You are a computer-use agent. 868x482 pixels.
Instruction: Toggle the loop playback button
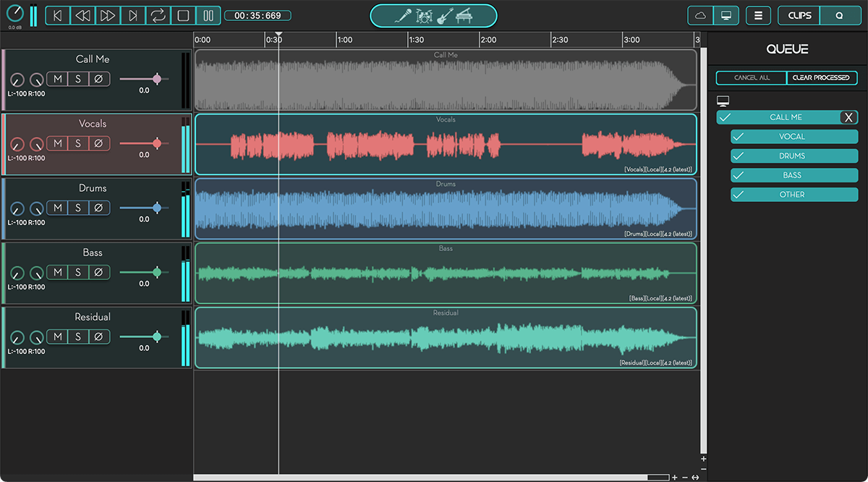tap(157, 15)
